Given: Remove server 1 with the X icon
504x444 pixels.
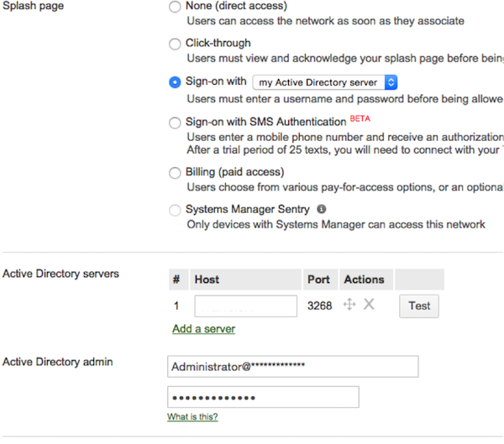Looking at the screenshot, I should (x=369, y=305).
